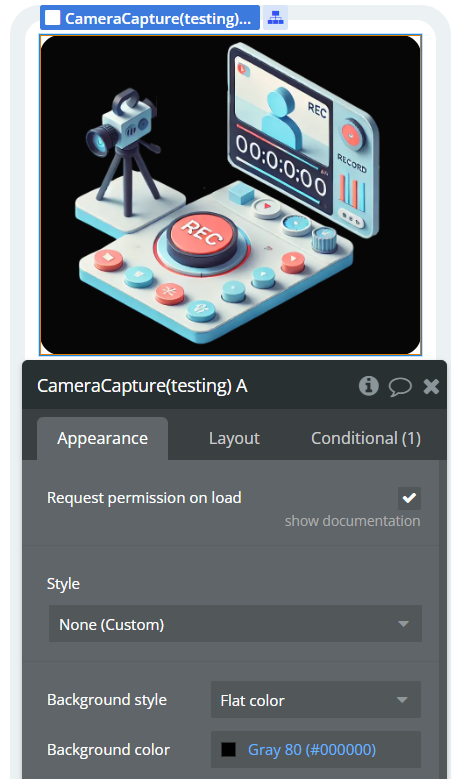This screenshot has height=779, width=458.
Task: Click the white square on element label
Action: tap(52, 17)
